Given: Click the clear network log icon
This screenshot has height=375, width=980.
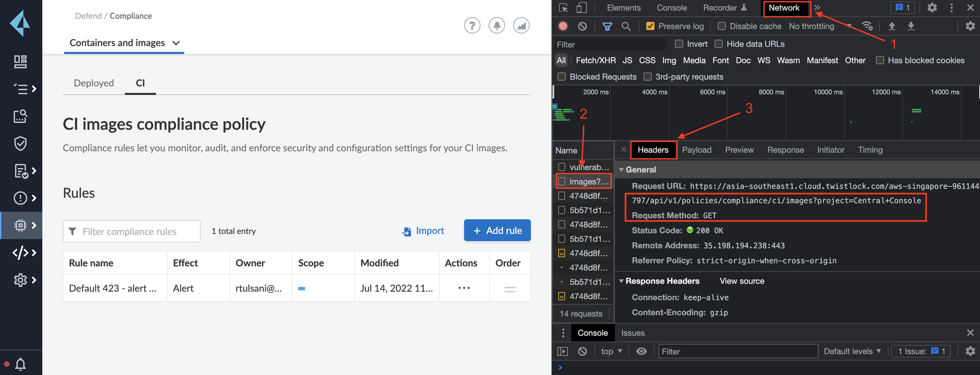Looking at the screenshot, I should (582, 26).
